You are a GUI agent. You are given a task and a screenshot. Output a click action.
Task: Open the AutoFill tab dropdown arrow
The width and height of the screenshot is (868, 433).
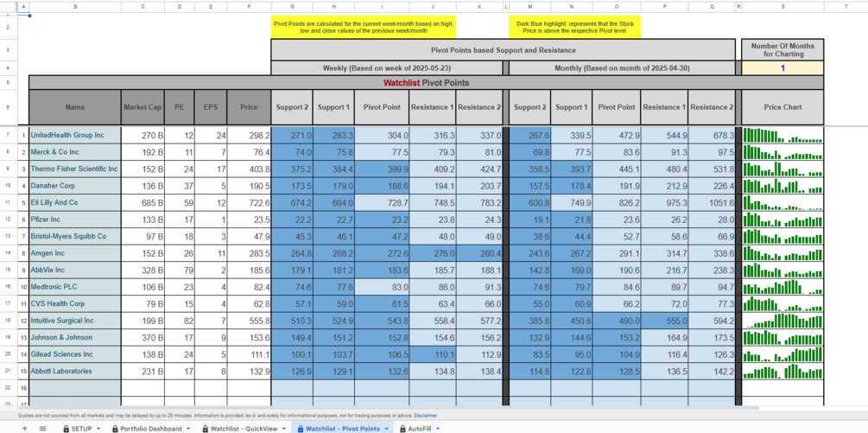438,429
